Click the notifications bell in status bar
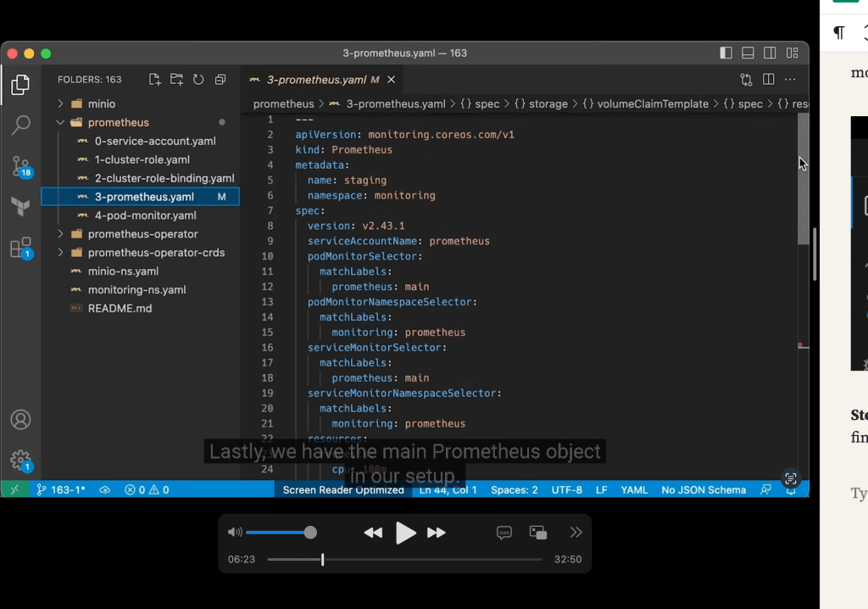Screen dimensions: 868x609 [791, 490]
